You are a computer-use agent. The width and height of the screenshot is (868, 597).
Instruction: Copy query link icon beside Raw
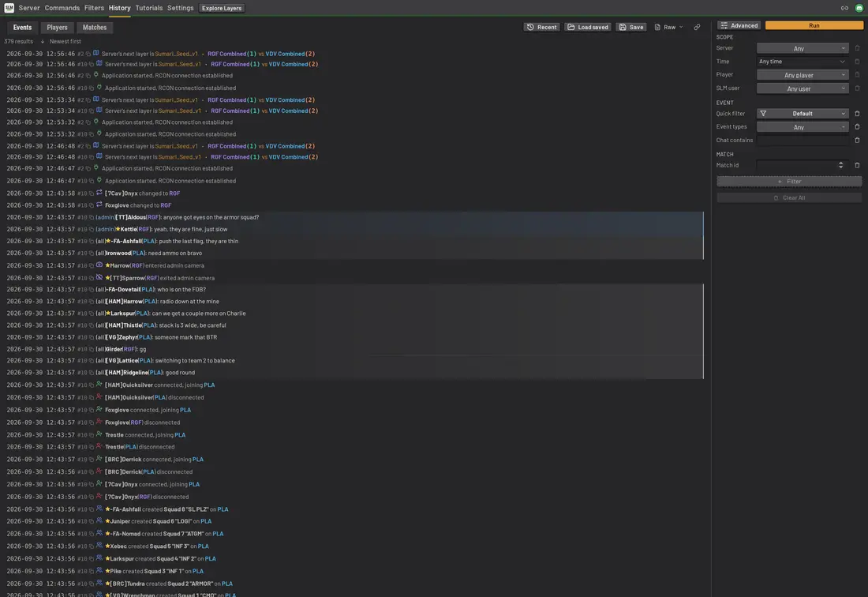697,27
